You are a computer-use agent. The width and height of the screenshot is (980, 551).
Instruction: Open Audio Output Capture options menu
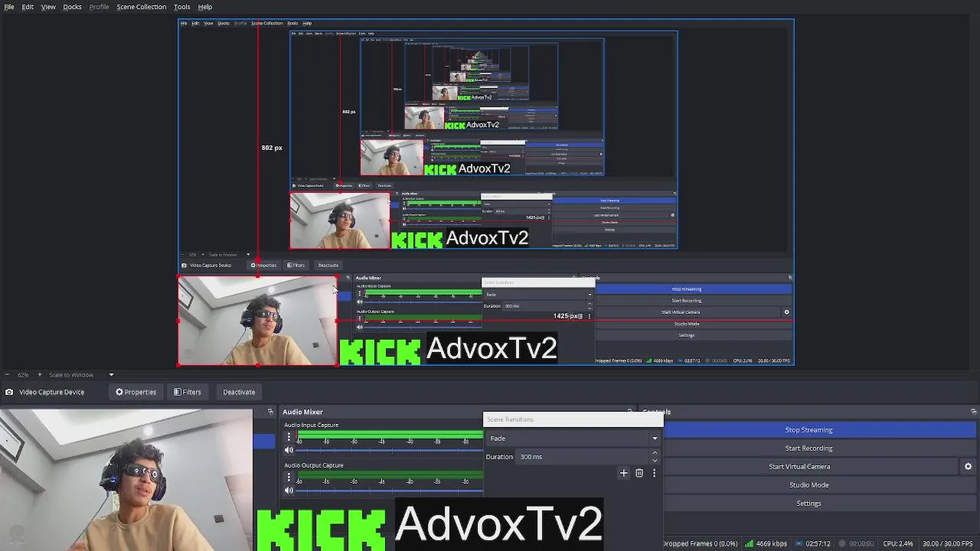[x=289, y=478]
